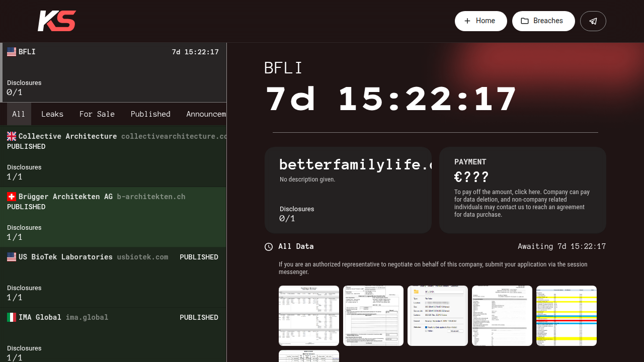Click the b-architekten.ch domain text
The height and width of the screenshot is (362, 644).
coord(151,197)
